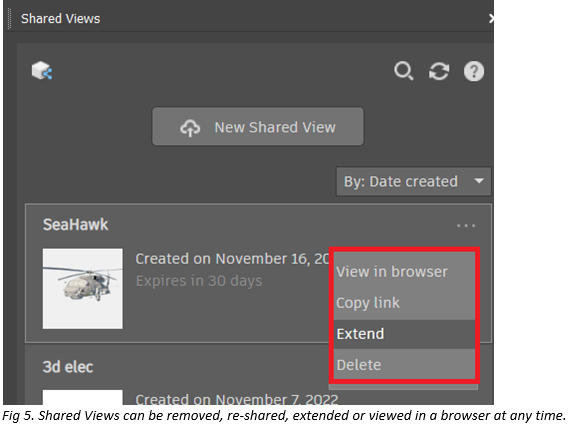Refresh the shared views list
This screenshot has width=569, height=427.
(439, 71)
